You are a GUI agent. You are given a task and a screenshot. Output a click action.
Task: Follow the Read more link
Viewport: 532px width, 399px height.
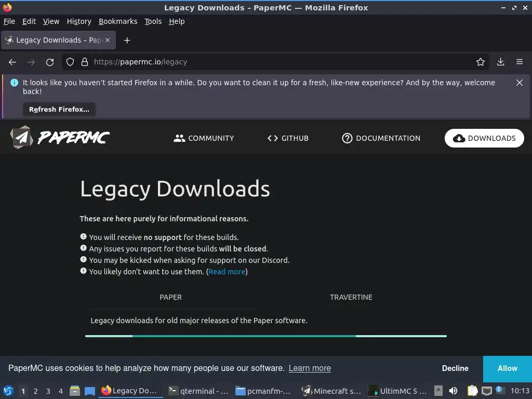pyautogui.click(x=227, y=272)
